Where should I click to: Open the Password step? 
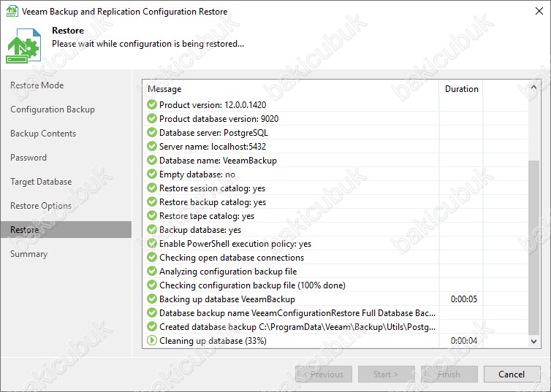28,158
